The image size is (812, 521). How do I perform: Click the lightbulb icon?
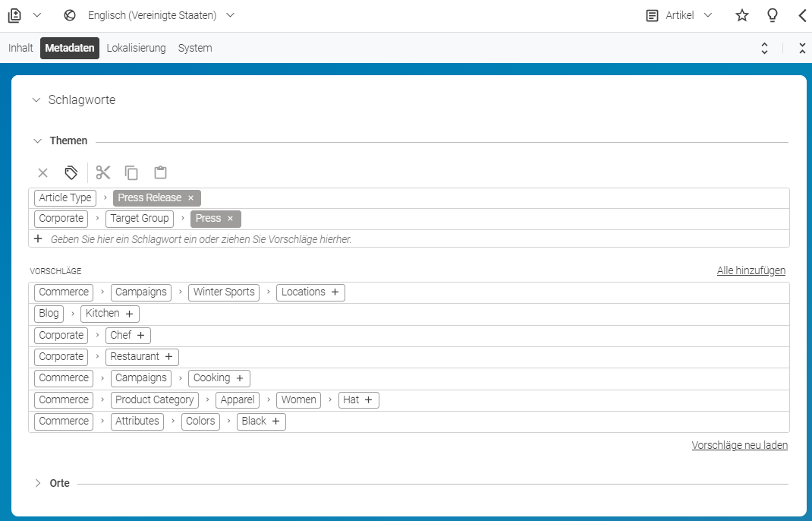coord(772,15)
